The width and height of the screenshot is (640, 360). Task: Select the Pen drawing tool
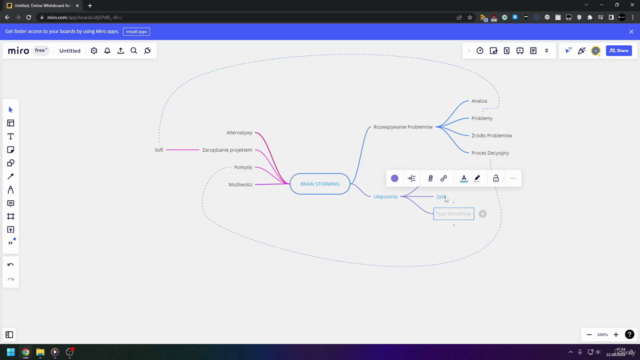(x=11, y=190)
